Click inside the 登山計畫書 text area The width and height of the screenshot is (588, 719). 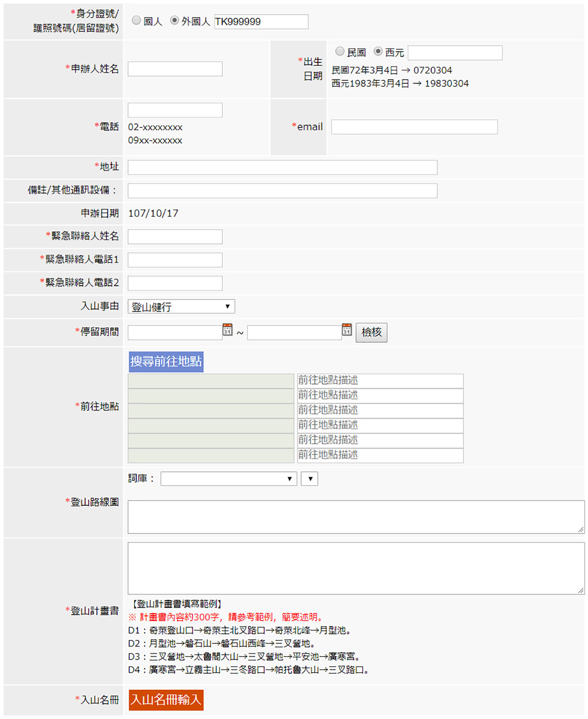pyautogui.click(x=356, y=568)
